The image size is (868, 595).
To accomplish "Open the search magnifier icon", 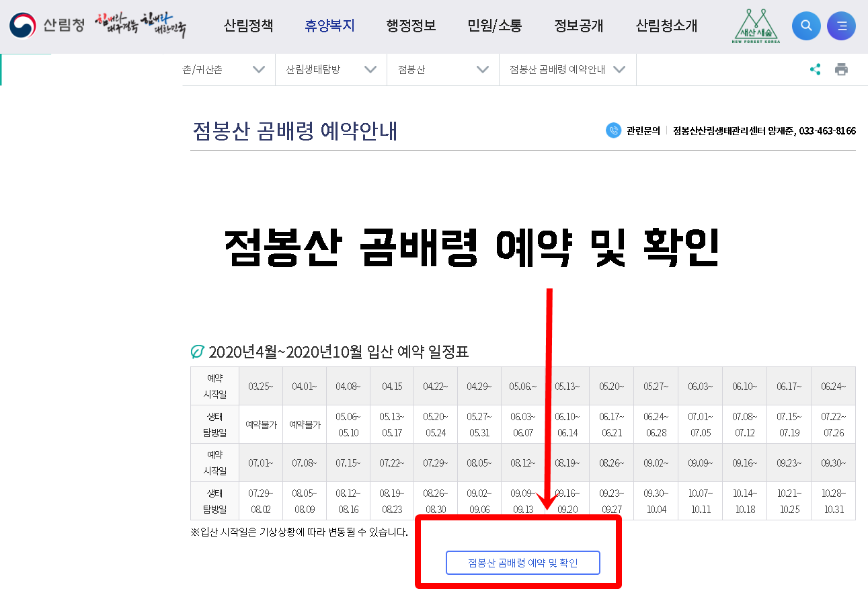I will point(806,26).
